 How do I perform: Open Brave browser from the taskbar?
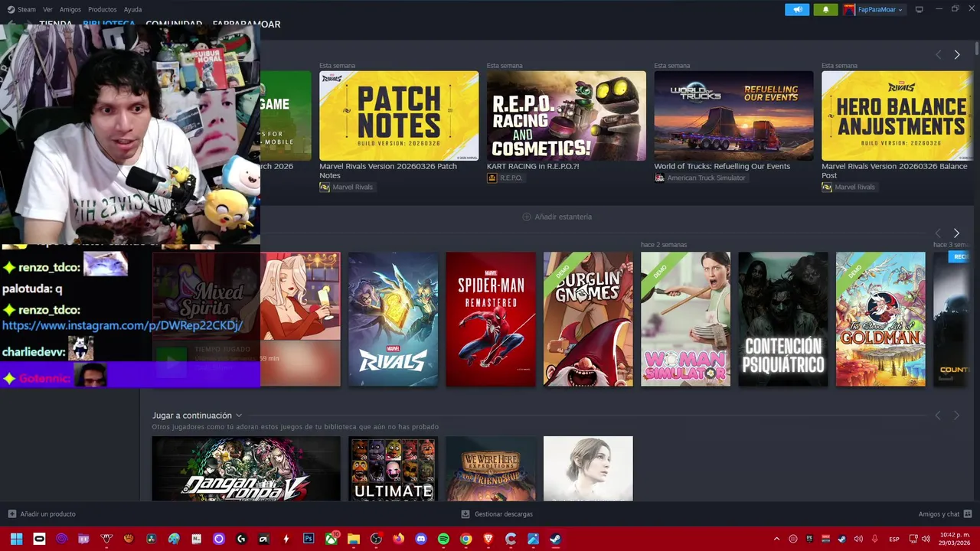tap(488, 539)
